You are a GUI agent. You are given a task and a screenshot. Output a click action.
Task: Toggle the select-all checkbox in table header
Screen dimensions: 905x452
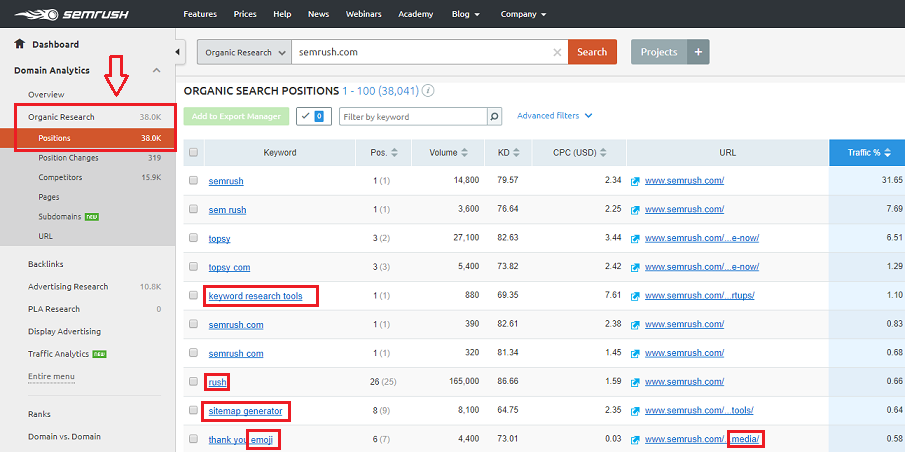coord(193,152)
